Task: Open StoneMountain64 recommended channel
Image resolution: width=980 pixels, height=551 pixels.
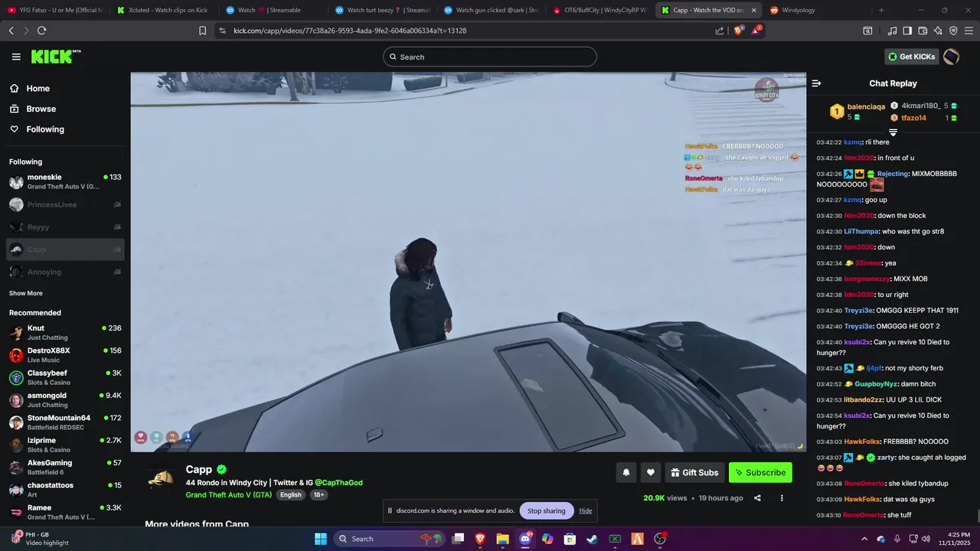Action: 65,422
